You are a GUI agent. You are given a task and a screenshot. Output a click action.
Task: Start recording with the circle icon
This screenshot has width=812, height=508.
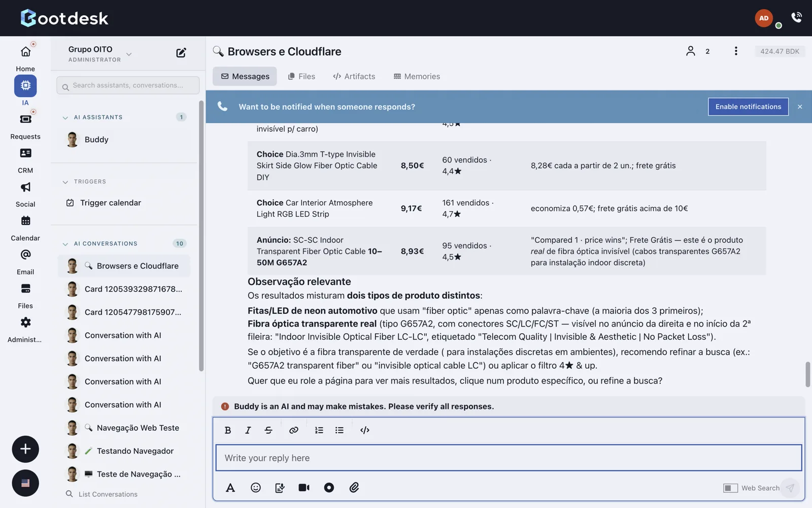click(x=329, y=488)
